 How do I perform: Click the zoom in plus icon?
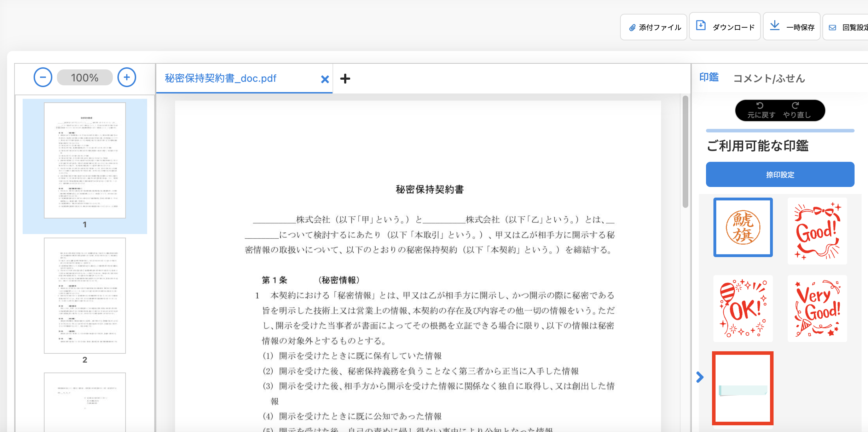click(x=127, y=78)
